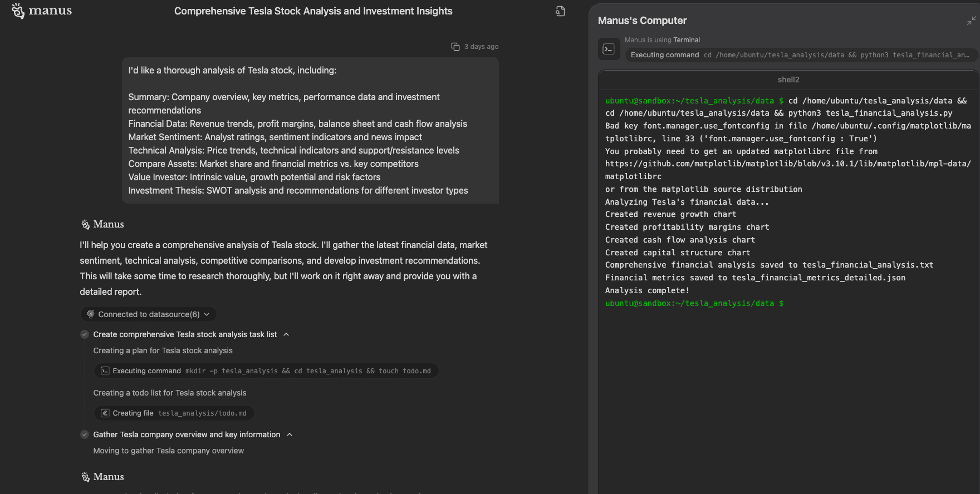Collapse the Gather Tesla company overview step
This screenshot has height=494, width=980.
tap(290, 434)
